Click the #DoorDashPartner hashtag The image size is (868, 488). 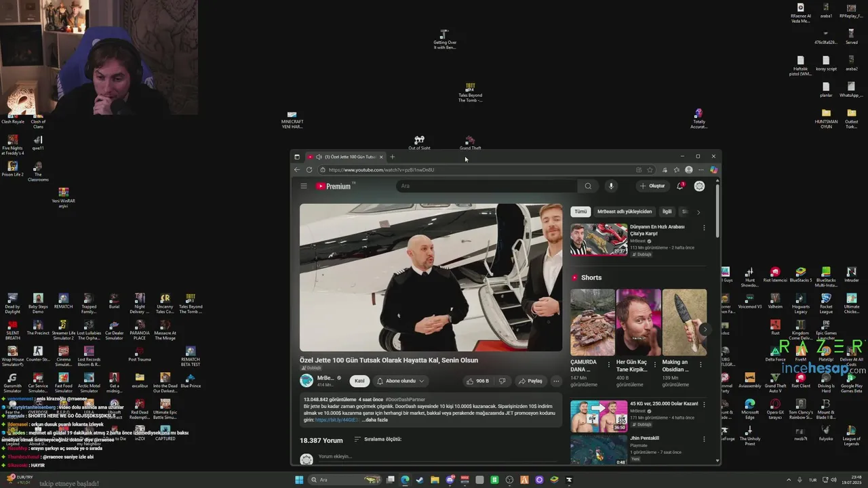click(x=406, y=399)
